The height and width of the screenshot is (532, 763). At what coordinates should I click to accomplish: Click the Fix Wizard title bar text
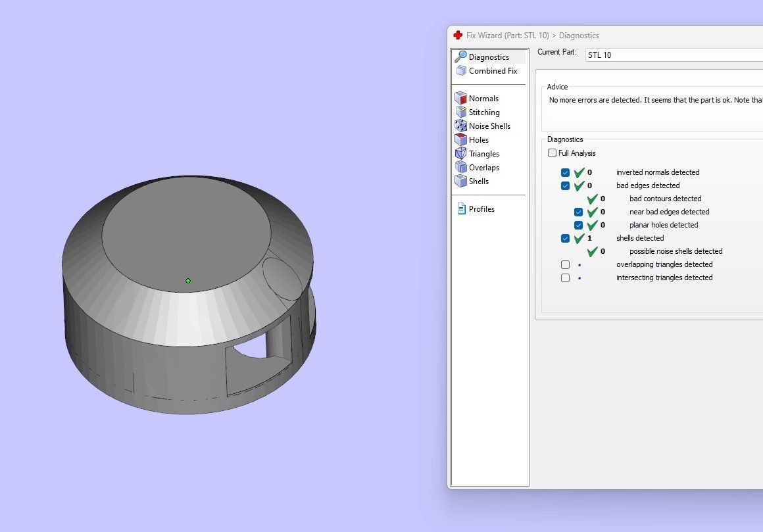click(532, 35)
